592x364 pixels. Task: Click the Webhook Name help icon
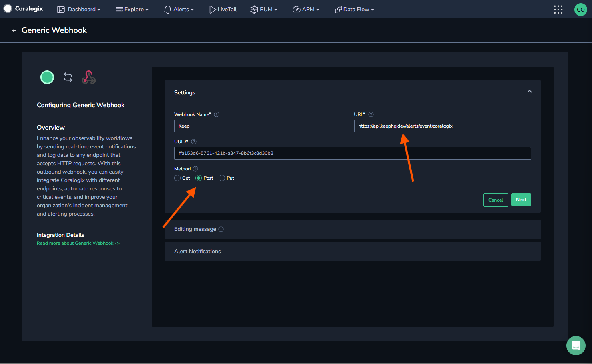click(217, 114)
